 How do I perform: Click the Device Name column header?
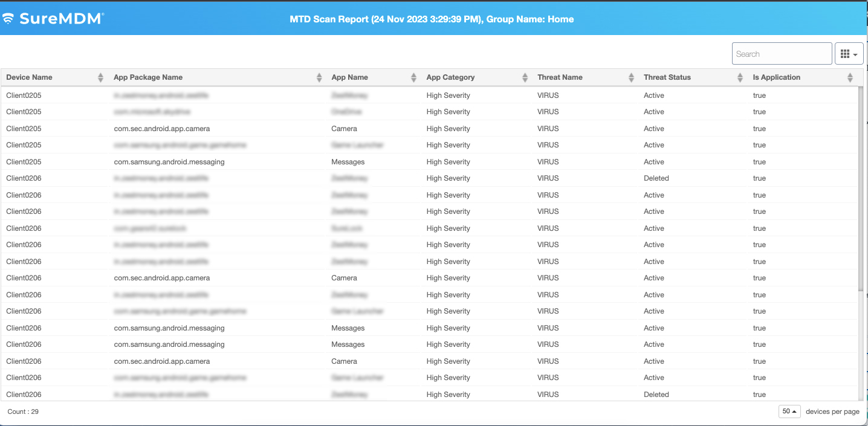click(x=30, y=77)
